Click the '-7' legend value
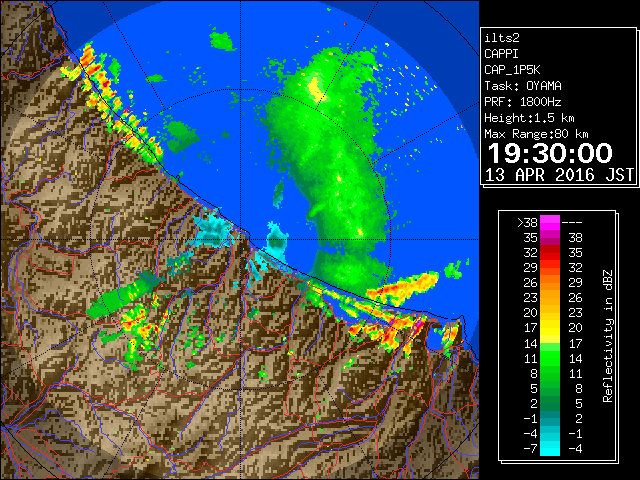Screen dimensions: 640x480 click(x=531, y=449)
